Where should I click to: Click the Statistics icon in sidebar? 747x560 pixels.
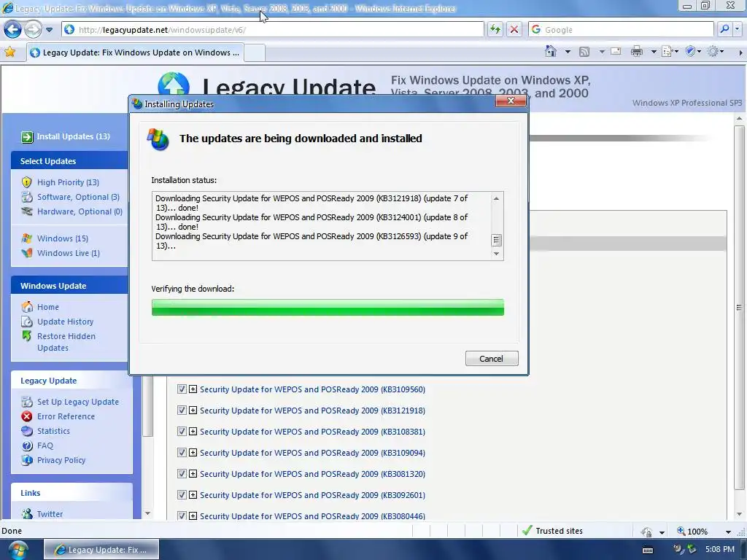27,431
